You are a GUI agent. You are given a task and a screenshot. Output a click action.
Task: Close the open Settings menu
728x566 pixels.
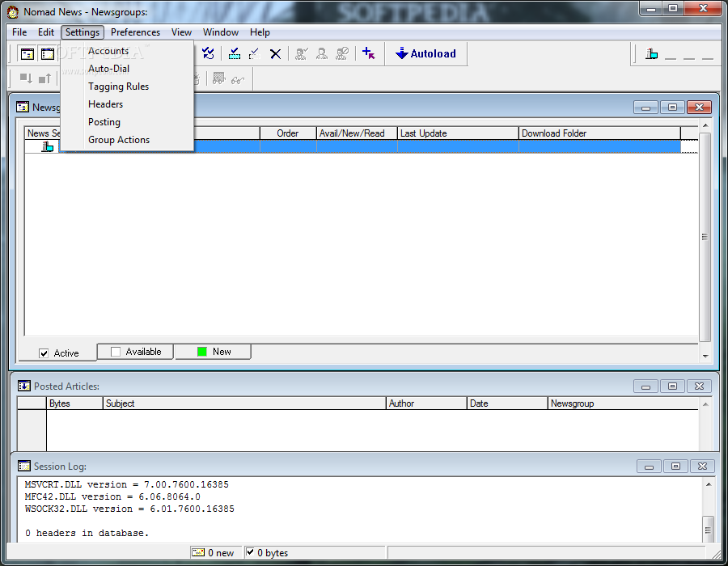(83, 32)
